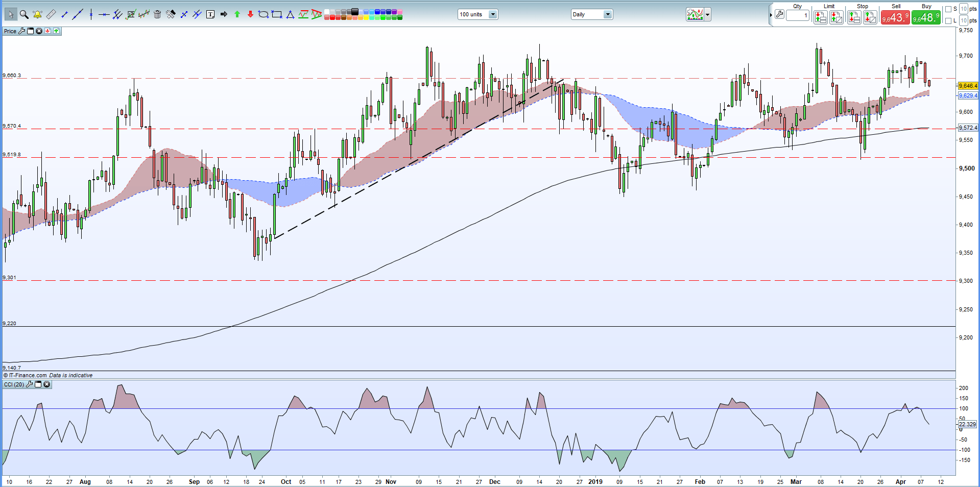Open CCI (20) wrench settings
The width and height of the screenshot is (980, 487).
click(x=30, y=384)
